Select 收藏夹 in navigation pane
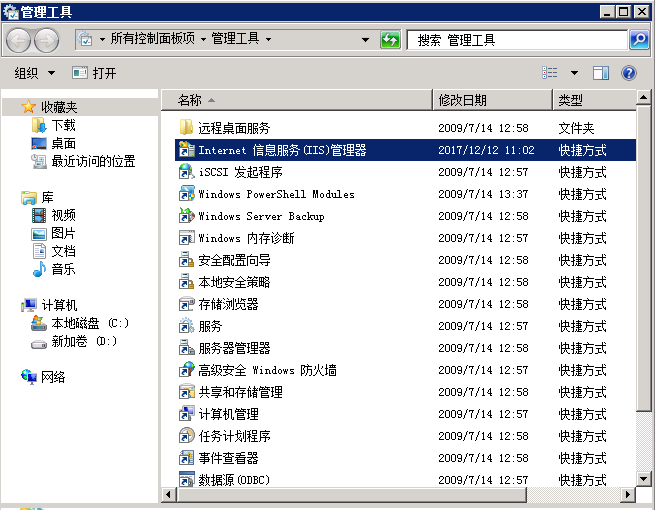Viewport: 655px width, 510px height. click(58, 107)
